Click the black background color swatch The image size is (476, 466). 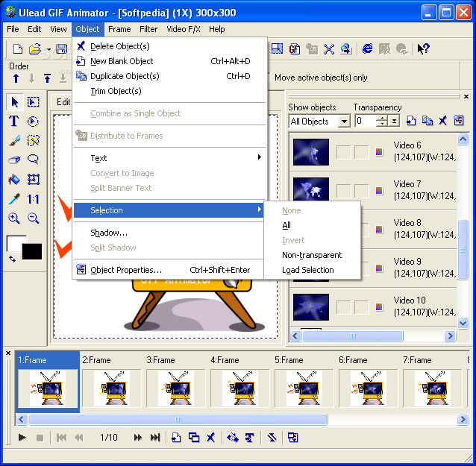coord(32,251)
